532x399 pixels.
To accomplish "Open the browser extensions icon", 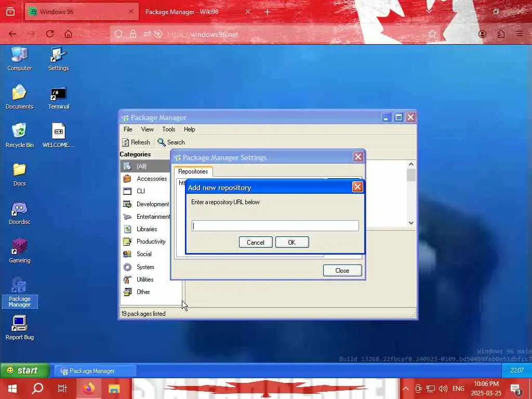I will pos(501,34).
